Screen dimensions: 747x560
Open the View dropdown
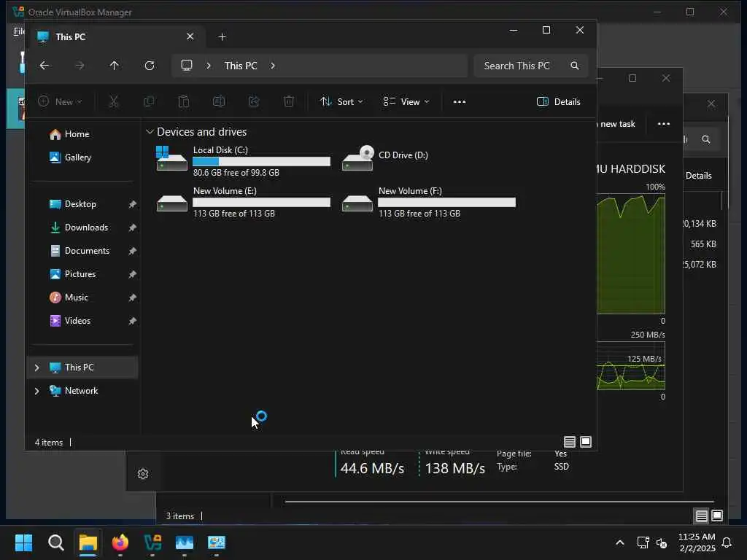tap(406, 102)
